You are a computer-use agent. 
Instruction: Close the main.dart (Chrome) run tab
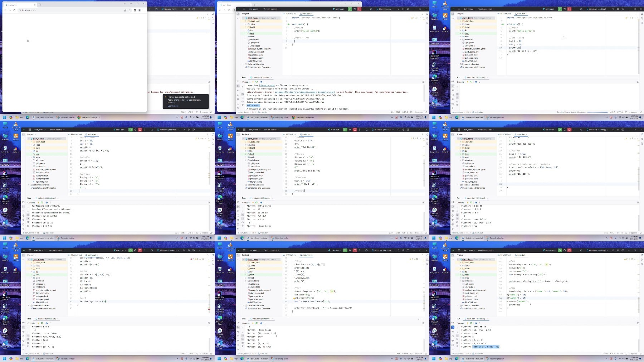click(x=272, y=77)
